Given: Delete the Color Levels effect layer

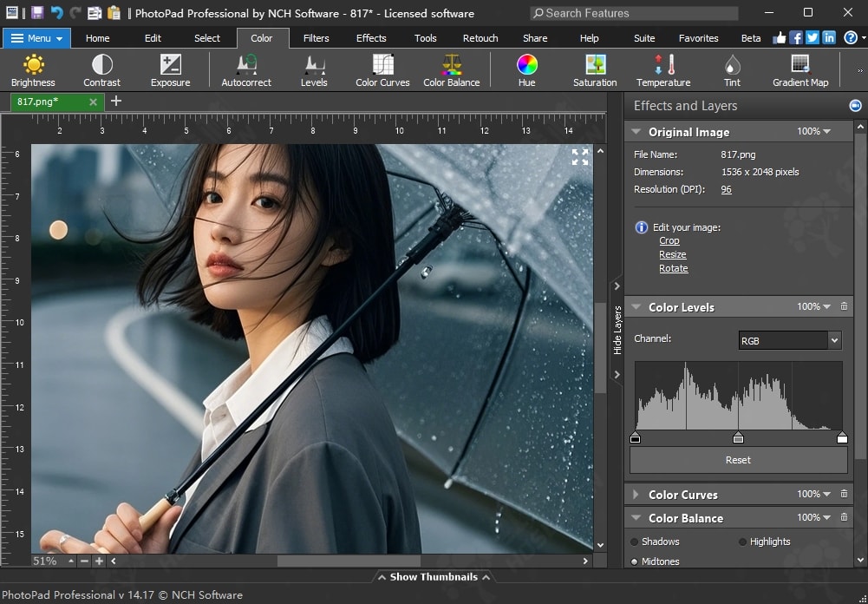Looking at the screenshot, I should [x=845, y=307].
